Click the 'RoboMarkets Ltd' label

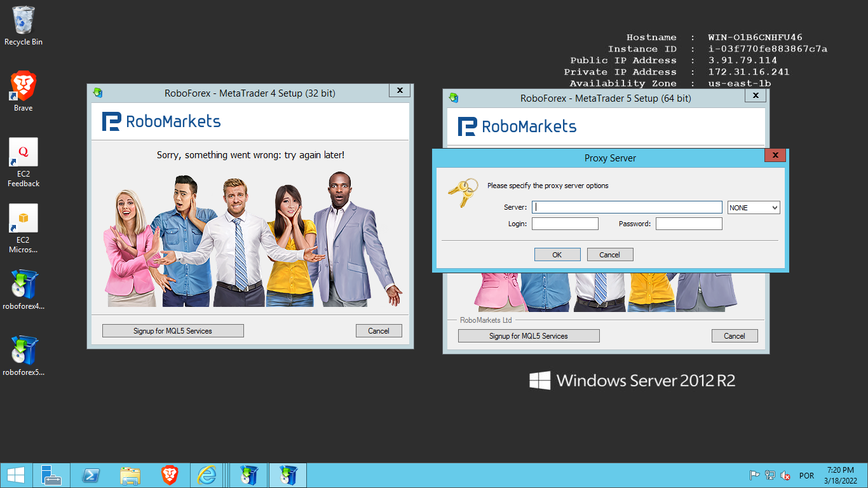[x=486, y=320]
